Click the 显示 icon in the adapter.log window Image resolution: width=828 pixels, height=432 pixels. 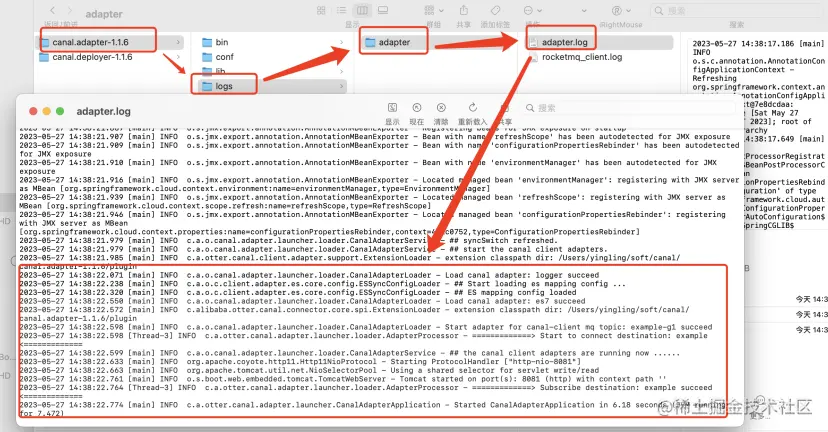click(x=392, y=108)
